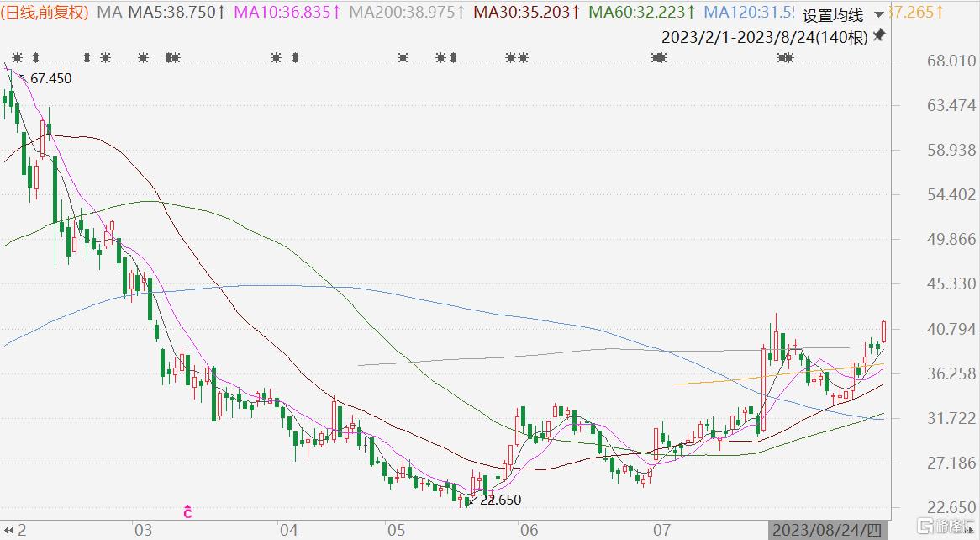This screenshot has height=540, width=980.
Task: Select the pink MA10:36.835 indicator label
Action: tap(287, 12)
